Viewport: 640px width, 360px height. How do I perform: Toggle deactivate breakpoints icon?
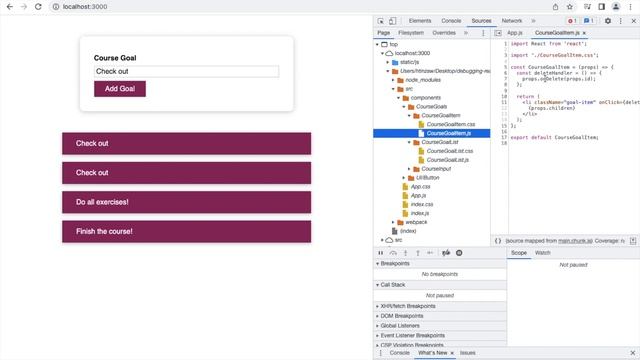(x=446, y=253)
